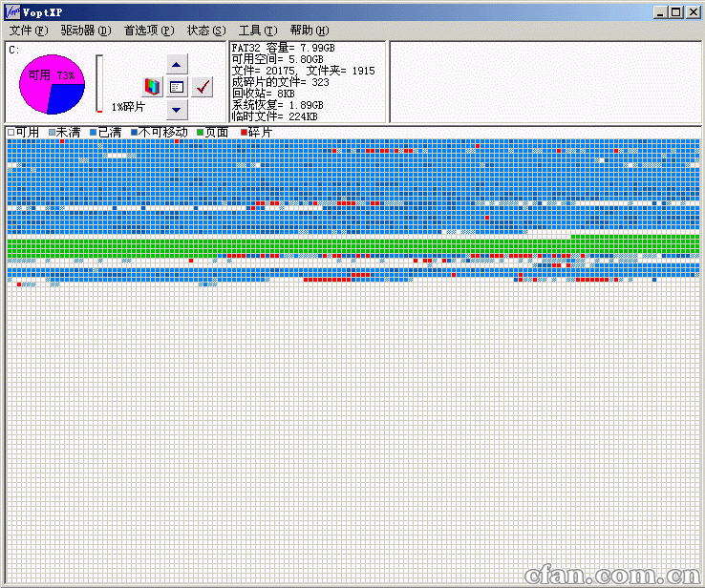705x588 pixels.
Task: Open the 驱动器 (D) menu
Action: [x=85, y=31]
